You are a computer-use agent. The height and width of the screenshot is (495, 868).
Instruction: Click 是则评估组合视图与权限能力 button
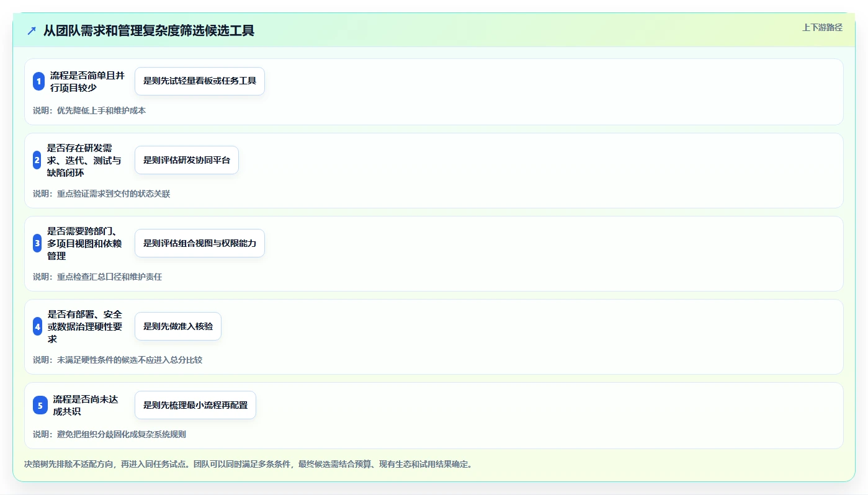coord(200,243)
